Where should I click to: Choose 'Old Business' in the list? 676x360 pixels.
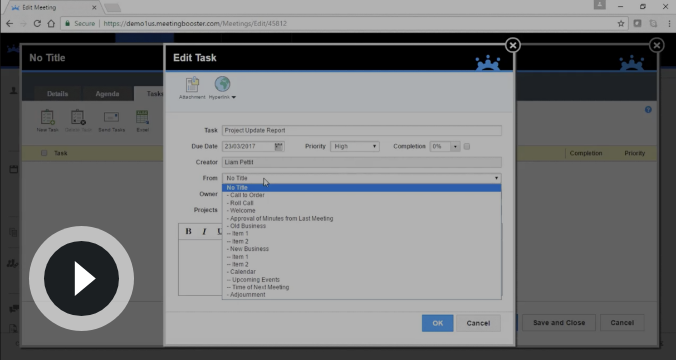click(x=362, y=226)
